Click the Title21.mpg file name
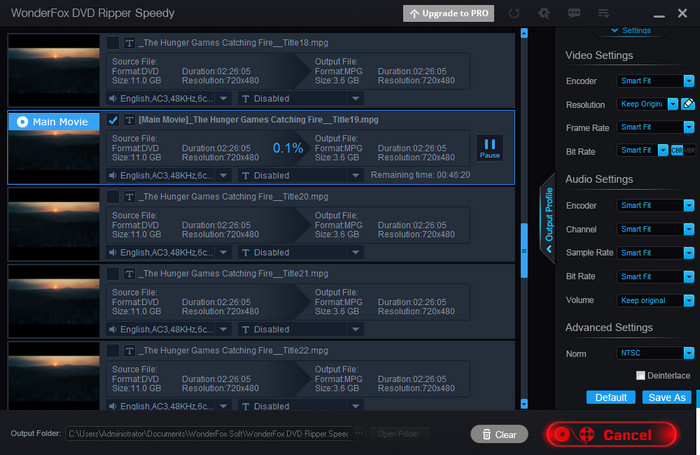 pyautogui.click(x=233, y=274)
